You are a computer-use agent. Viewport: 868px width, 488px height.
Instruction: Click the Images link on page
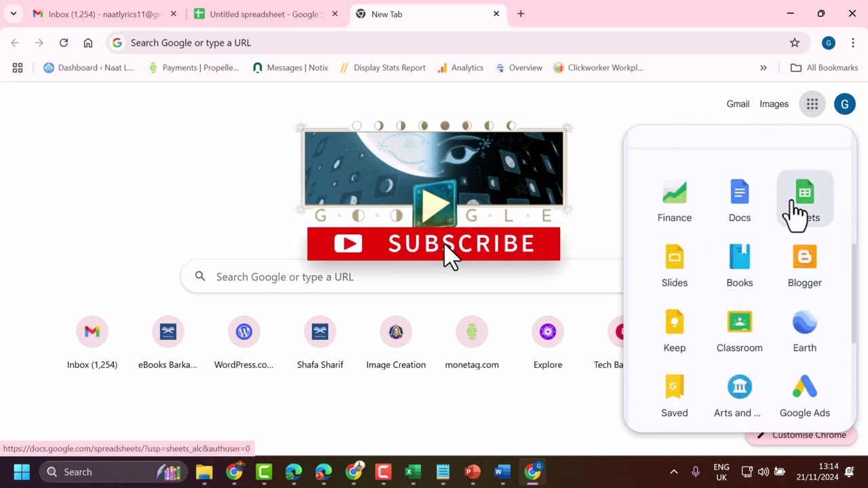[774, 104]
